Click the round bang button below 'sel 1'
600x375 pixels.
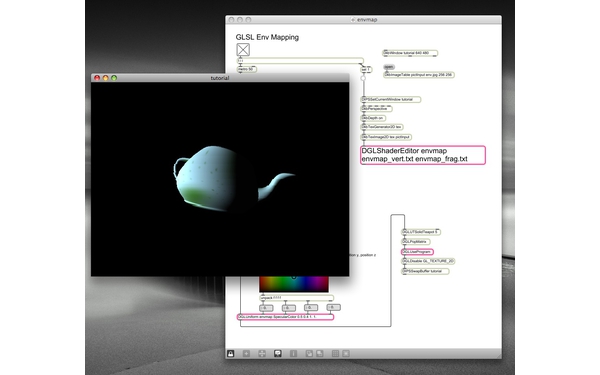tap(363, 78)
